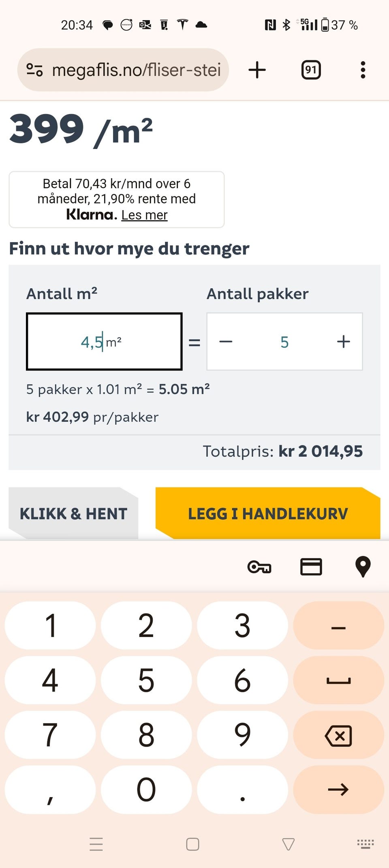Click the Antall m² input field
The image size is (389, 868).
point(104,342)
